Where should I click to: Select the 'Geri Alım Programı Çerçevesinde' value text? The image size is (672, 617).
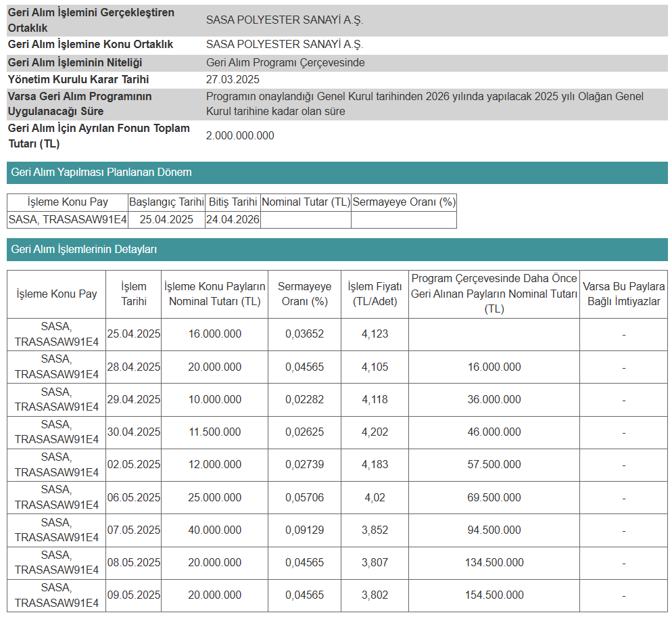pyautogui.click(x=285, y=62)
